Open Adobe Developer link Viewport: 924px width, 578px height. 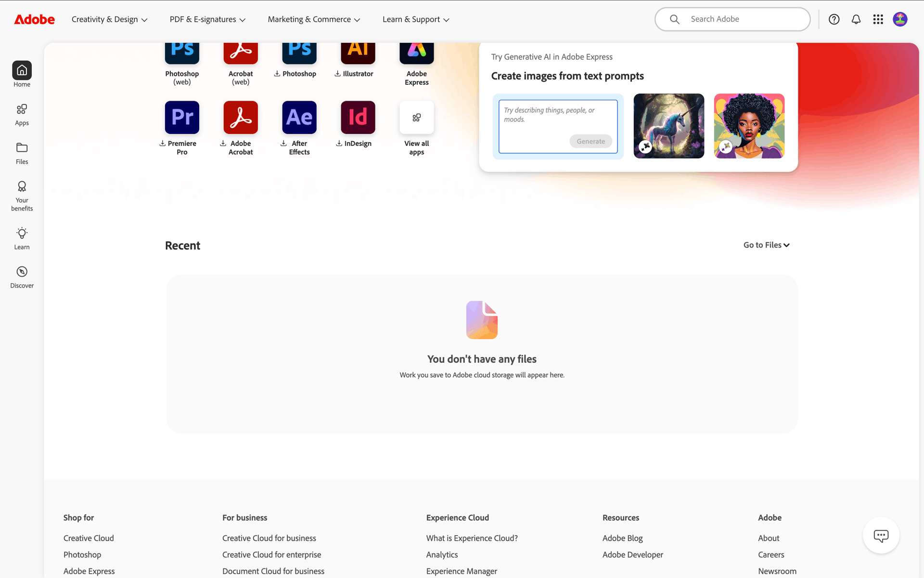632,554
